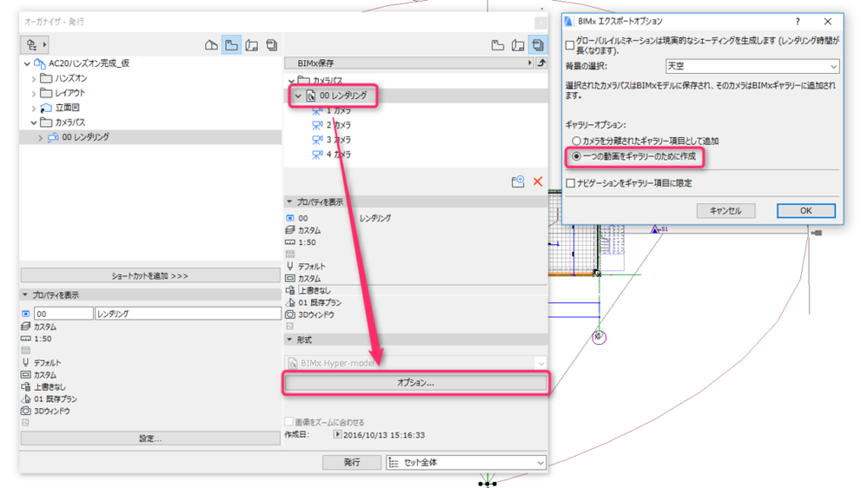
Task: Select カメラを分離されたギャラリー項目として追加 radio
Action: tap(576, 141)
